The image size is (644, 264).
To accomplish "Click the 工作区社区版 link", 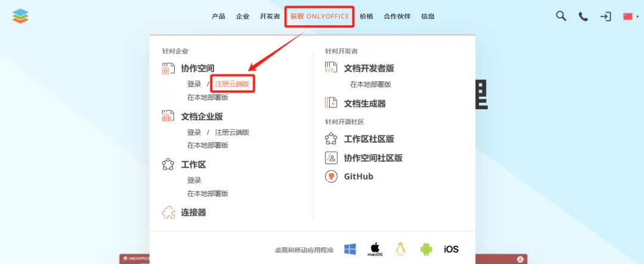I will (369, 139).
